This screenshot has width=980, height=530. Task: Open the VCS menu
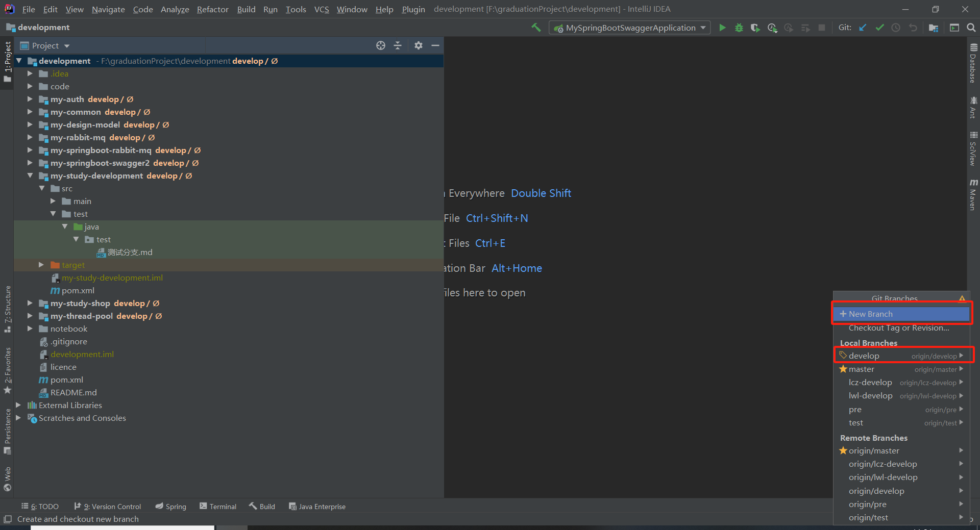point(322,9)
